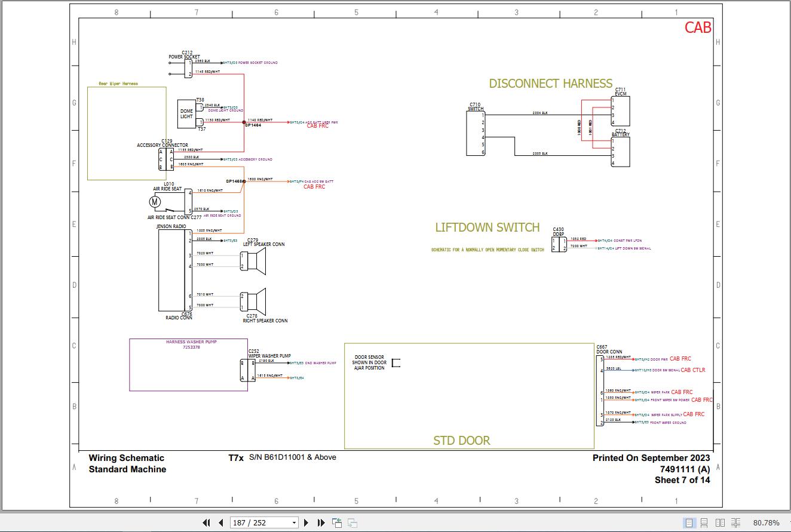Viewport: 791px width, 532px height.
Task: Click the C712 BATTERY connector label
Action: coord(620,132)
